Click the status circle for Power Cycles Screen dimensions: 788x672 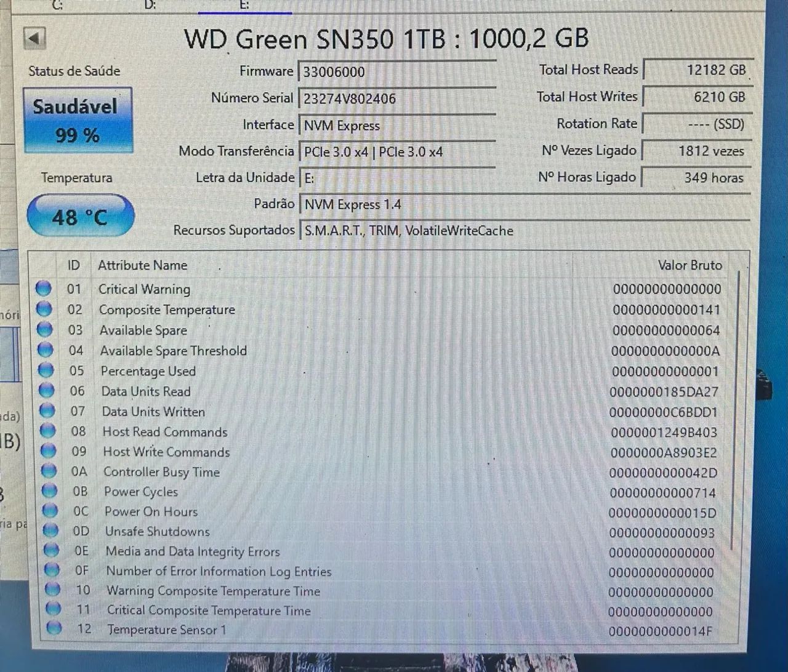tap(50, 491)
